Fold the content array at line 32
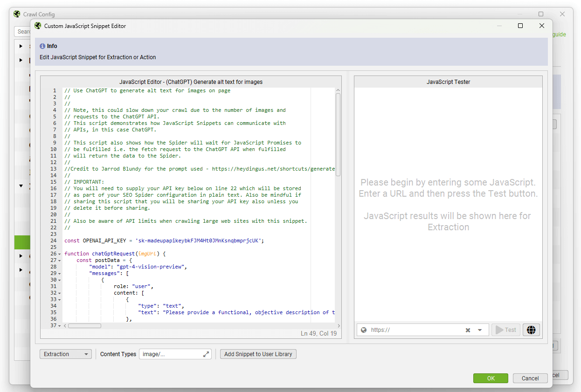Screen dimensions: 581x392 (59, 293)
